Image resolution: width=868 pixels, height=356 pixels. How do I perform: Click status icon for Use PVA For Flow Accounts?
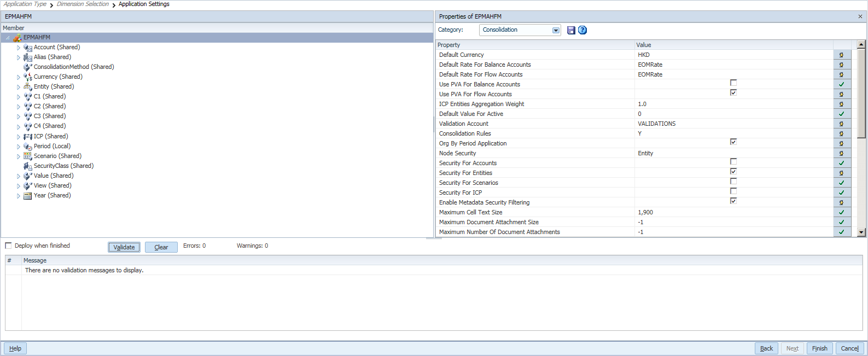(841, 94)
